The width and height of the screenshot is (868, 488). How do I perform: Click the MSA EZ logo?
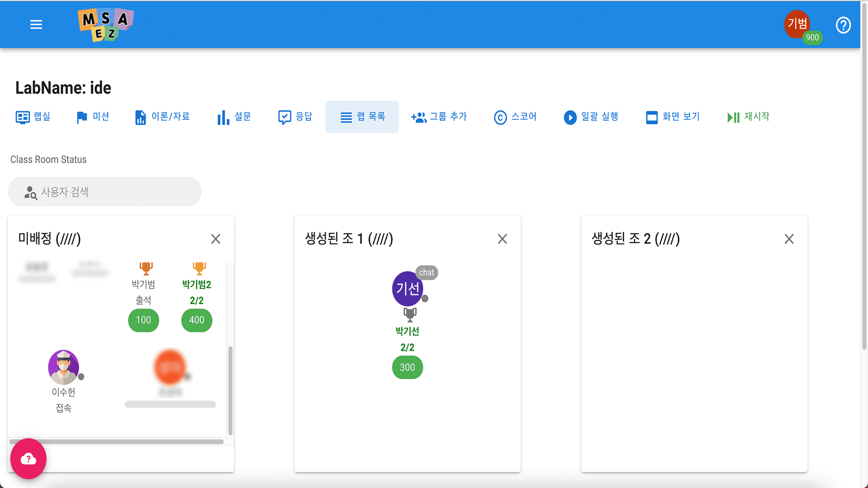click(106, 25)
